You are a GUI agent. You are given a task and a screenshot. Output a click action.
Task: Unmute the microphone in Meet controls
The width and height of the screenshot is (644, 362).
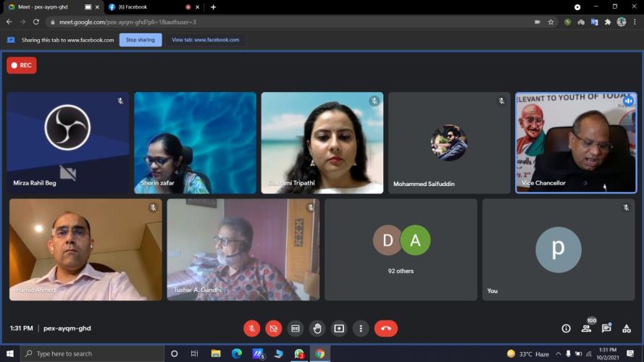(x=251, y=328)
